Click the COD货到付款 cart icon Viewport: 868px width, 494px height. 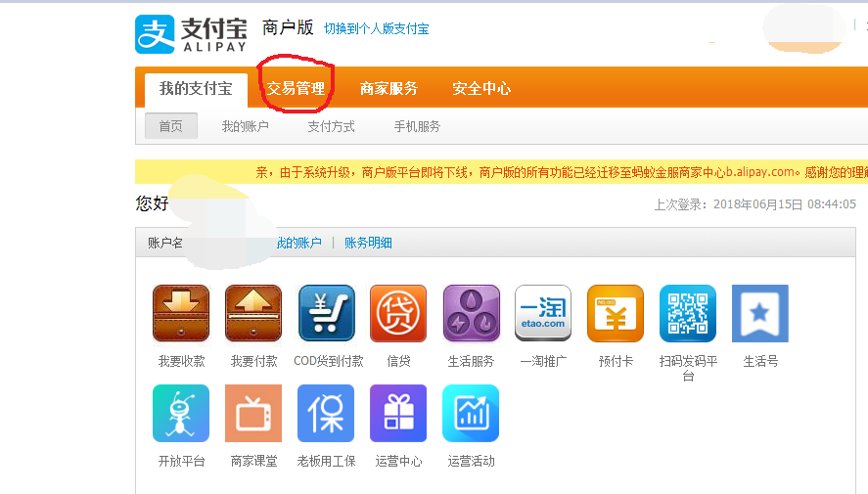[326, 313]
